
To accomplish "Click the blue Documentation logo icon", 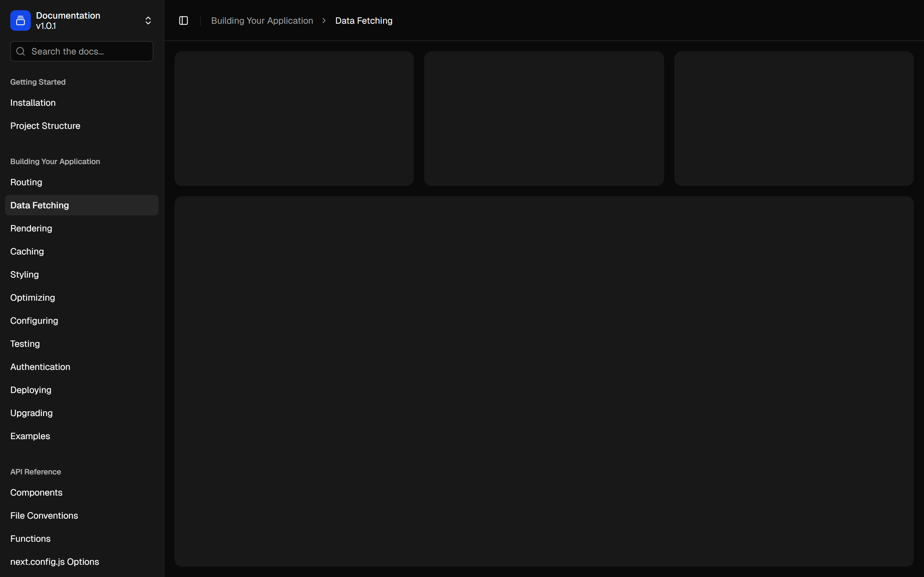I will (20, 21).
